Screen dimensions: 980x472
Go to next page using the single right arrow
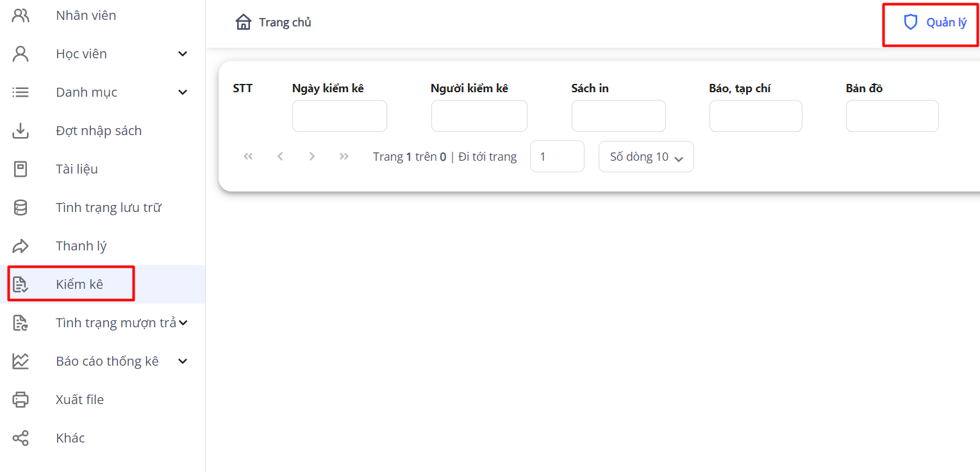[312, 156]
